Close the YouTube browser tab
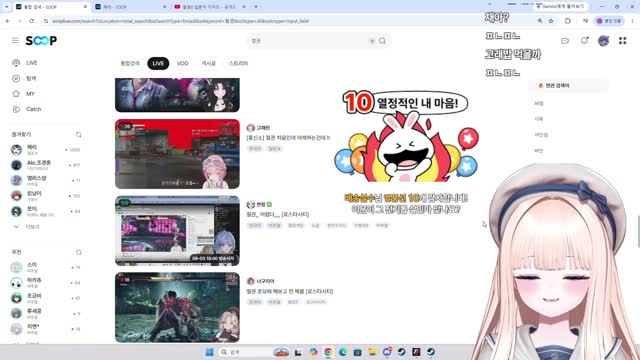Image resolution: width=640 pixels, height=360 pixels. 244,7
